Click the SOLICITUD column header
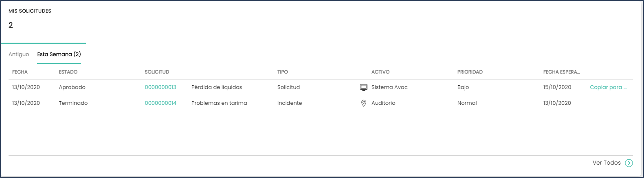Image resolution: width=644 pixels, height=178 pixels. point(157,72)
